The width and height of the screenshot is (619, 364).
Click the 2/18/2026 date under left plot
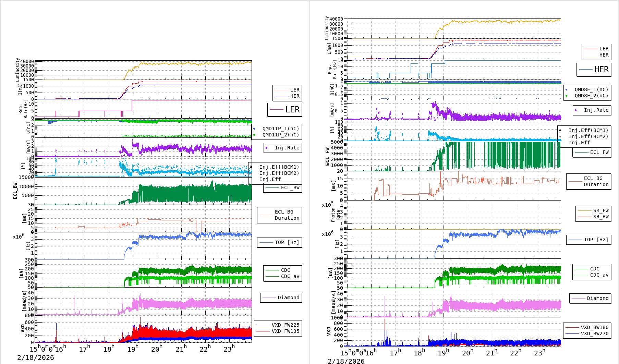click(36, 357)
